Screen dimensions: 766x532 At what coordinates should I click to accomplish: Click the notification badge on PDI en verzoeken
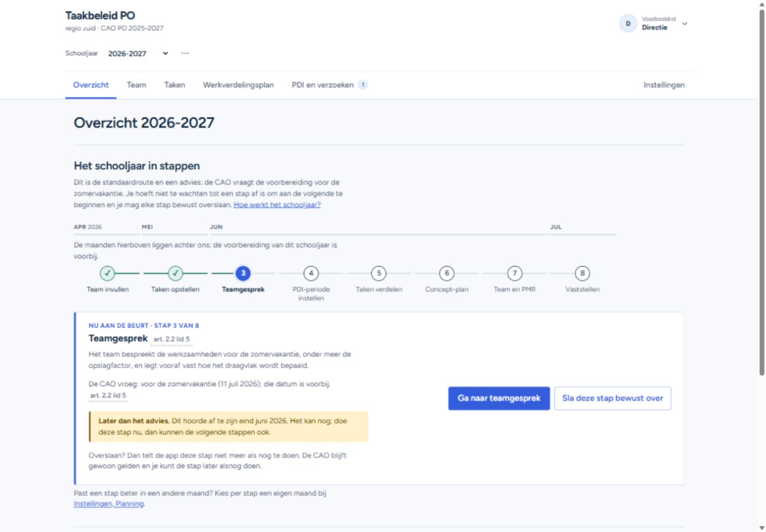363,85
